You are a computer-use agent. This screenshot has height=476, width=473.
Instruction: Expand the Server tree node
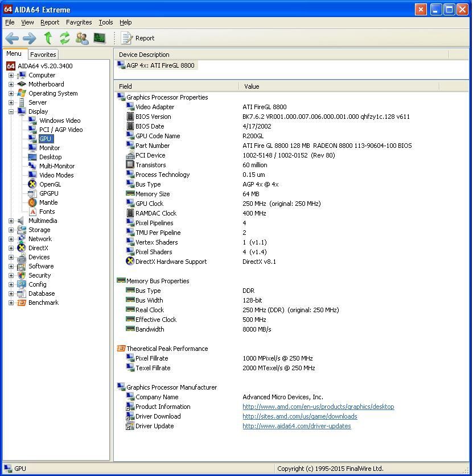(x=11, y=102)
